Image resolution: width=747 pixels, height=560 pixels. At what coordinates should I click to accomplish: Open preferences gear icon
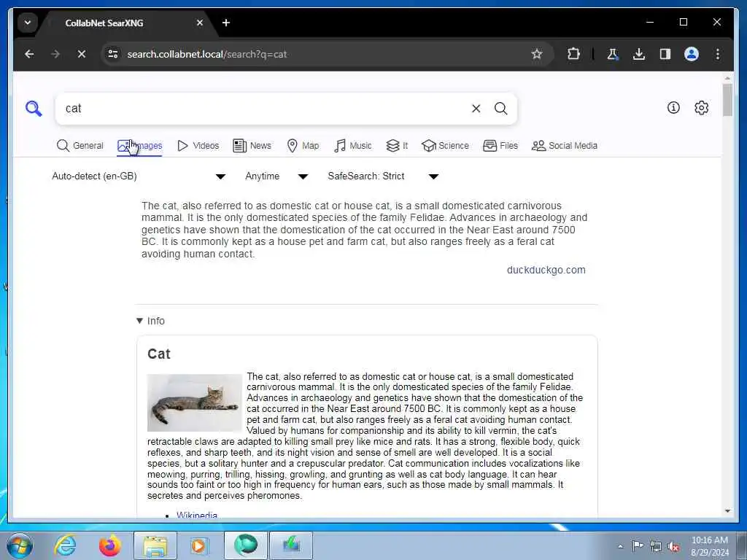pos(701,108)
